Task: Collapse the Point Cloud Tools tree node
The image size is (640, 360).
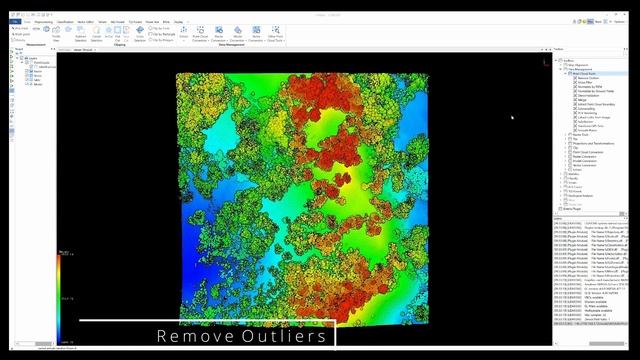Action: pyautogui.click(x=566, y=74)
